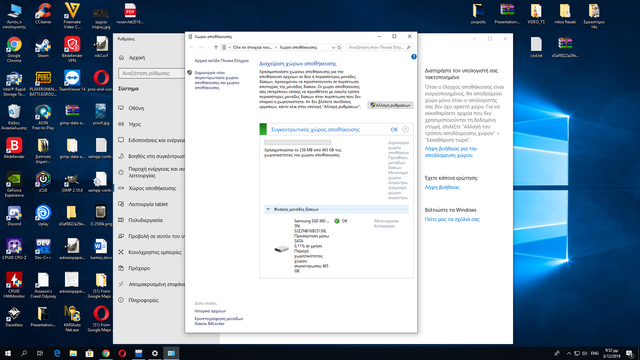
Task: Click the Κατάργηση link for the Samsung SSD
Action: click(384, 226)
